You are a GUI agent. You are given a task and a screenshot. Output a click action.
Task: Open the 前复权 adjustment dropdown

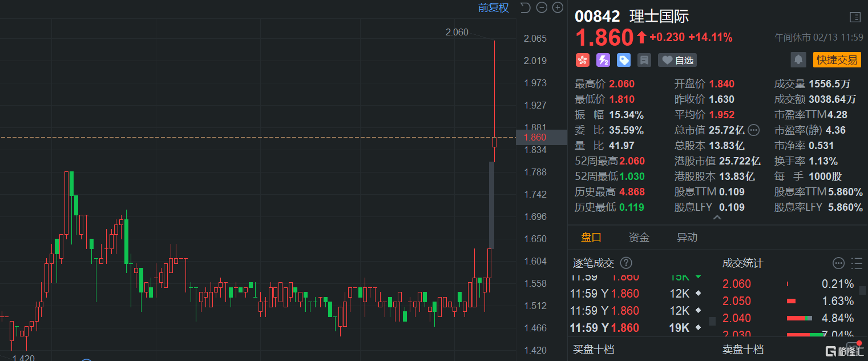[x=494, y=7]
